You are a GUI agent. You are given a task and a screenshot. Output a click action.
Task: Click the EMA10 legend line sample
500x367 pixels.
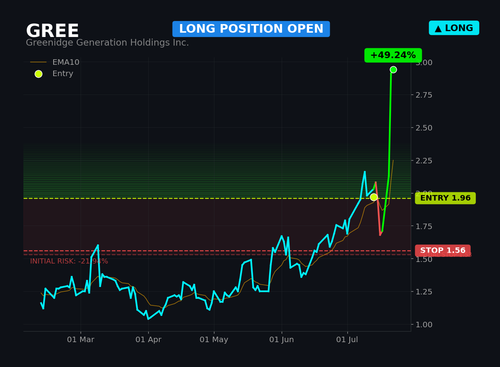[x=38, y=62]
